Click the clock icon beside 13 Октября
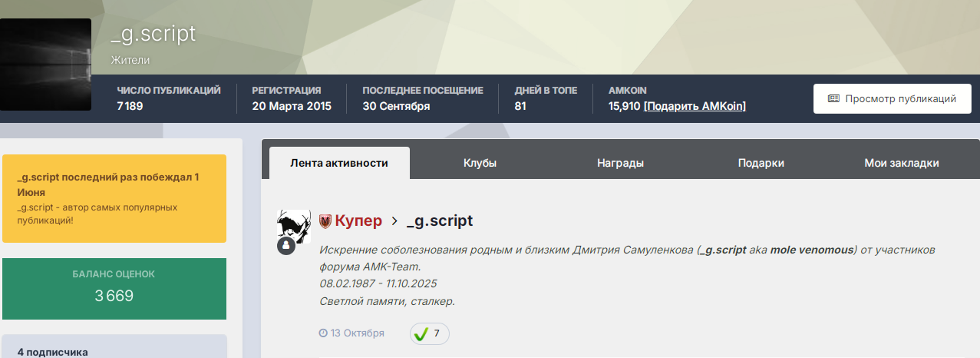 click(x=323, y=333)
